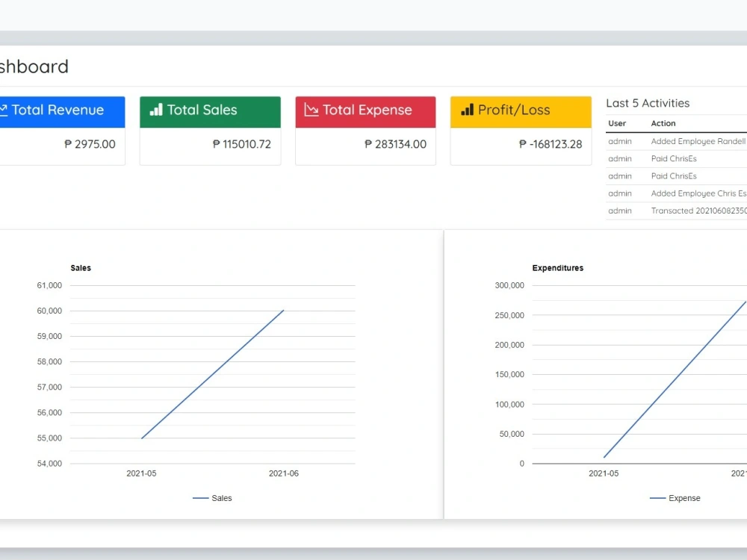Open the Total Expense card header

coord(365,112)
